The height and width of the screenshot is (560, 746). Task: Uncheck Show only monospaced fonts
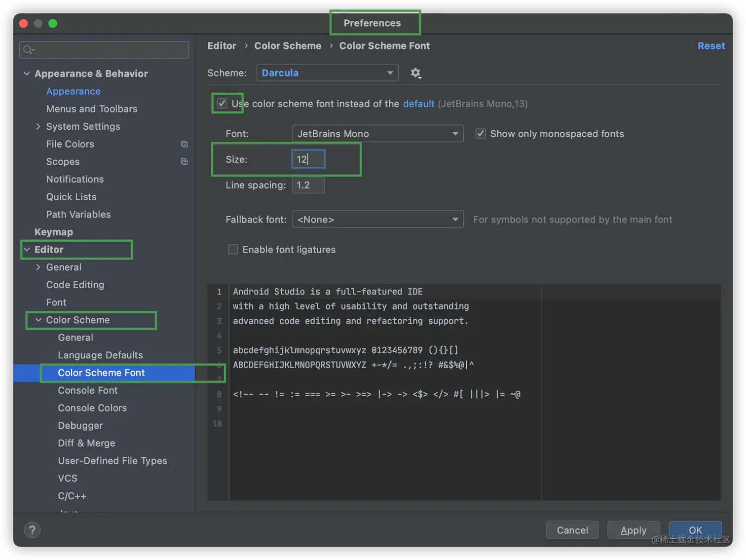click(x=481, y=134)
